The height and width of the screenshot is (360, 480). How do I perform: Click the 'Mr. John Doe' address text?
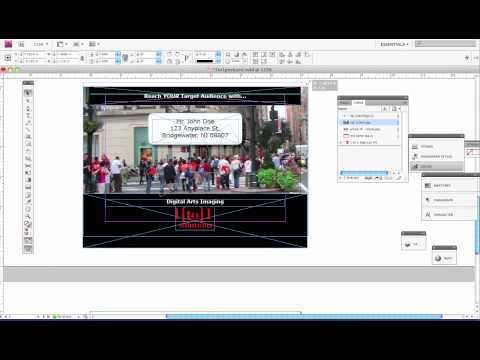point(195,121)
